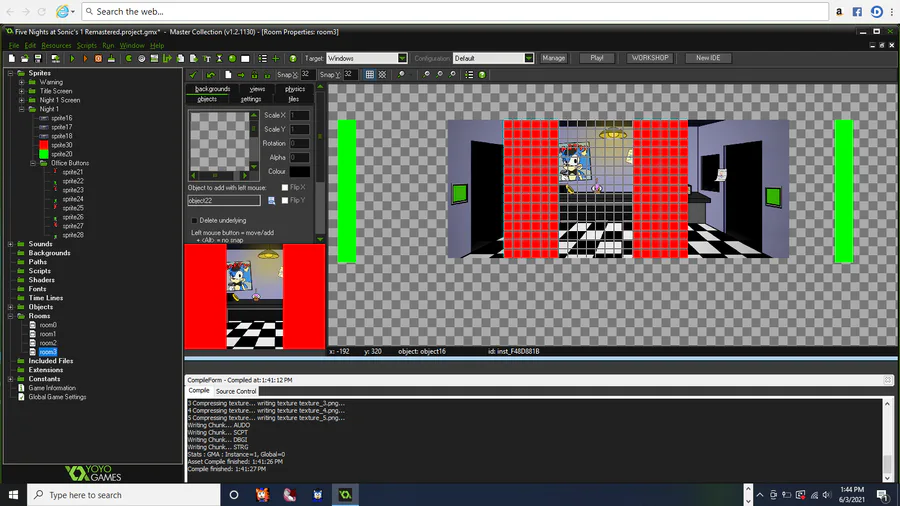Enable the Flip X checkbox
This screenshot has width=900, height=506.
click(285, 188)
